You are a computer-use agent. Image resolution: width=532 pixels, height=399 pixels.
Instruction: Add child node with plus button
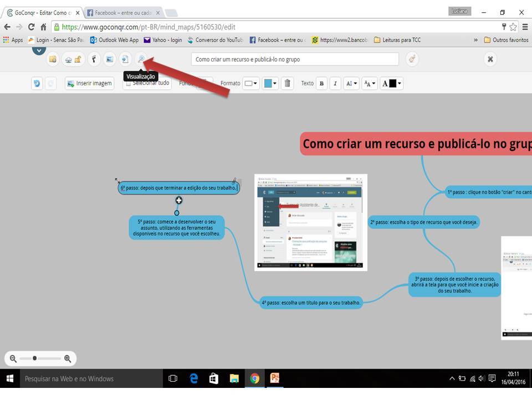click(x=179, y=201)
